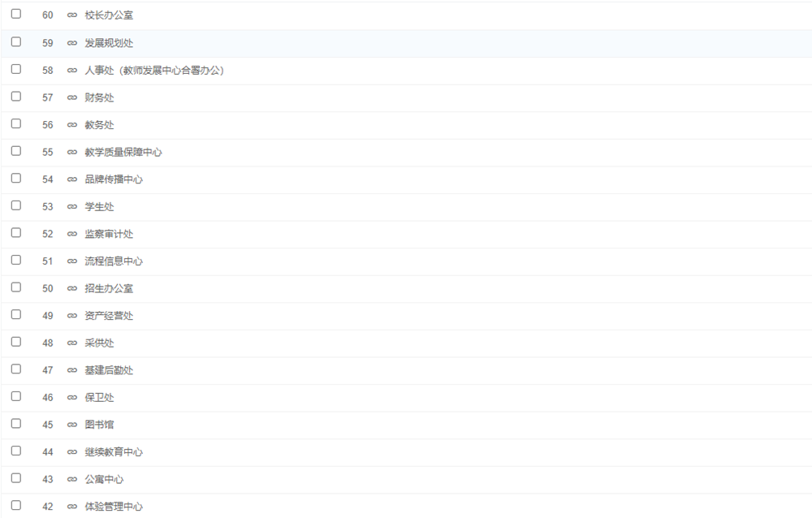Click the link icon beside 采供处
Image resolution: width=812 pixels, height=518 pixels.
(x=72, y=343)
